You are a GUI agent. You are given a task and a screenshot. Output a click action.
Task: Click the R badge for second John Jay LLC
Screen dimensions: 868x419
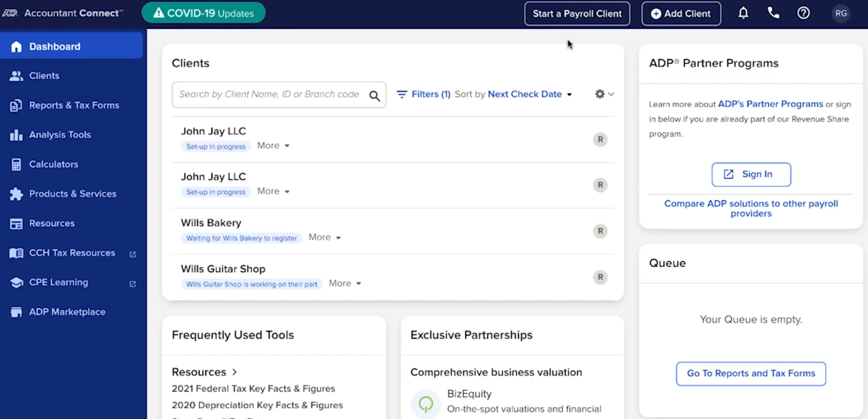(x=600, y=185)
